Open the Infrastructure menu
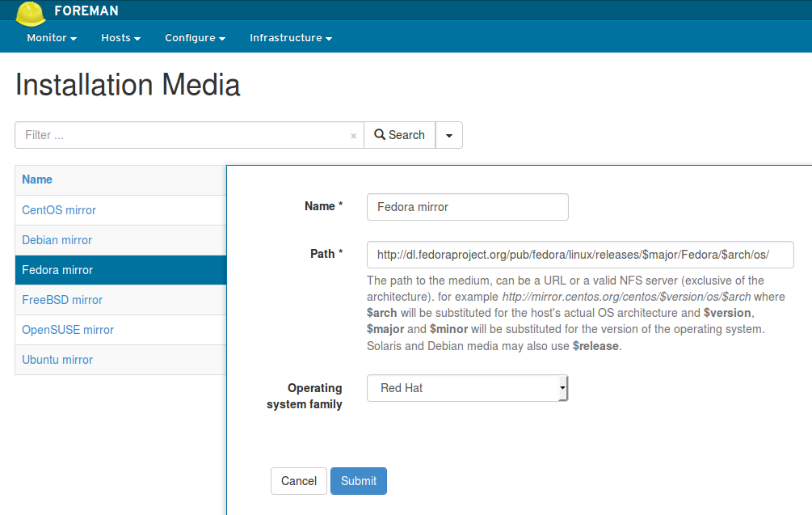This screenshot has width=812, height=515. (291, 38)
